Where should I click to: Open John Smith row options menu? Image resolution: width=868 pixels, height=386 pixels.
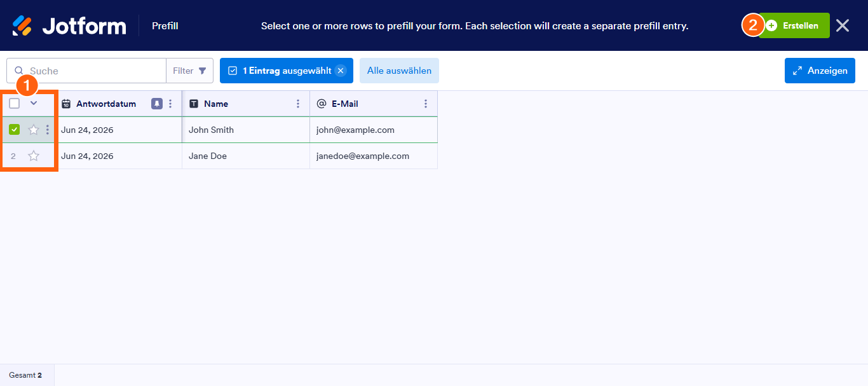click(48, 130)
